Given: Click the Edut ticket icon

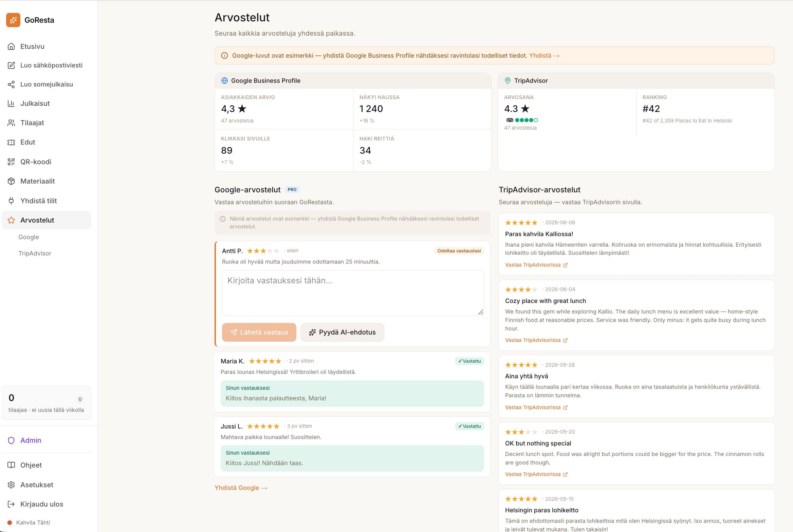Looking at the screenshot, I should pyautogui.click(x=11, y=142).
